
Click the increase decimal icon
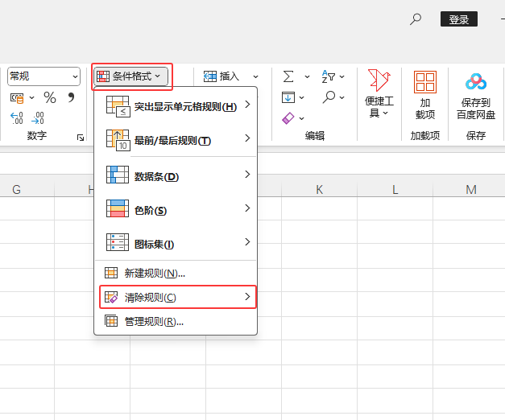pyautogui.click(x=17, y=117)
